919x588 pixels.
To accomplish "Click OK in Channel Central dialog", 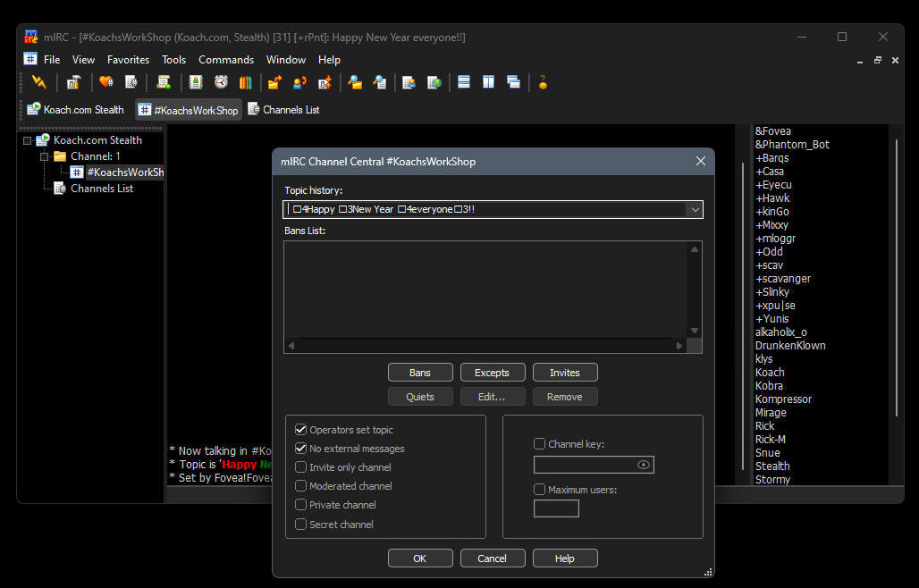I will pyautogui.click(x=420, y=559).
